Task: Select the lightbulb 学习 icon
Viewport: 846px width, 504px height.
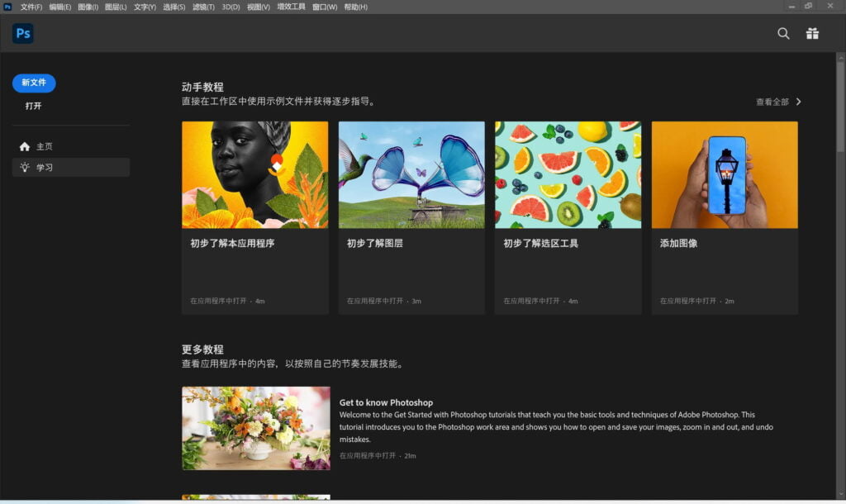Action: [x=25, y=168]
